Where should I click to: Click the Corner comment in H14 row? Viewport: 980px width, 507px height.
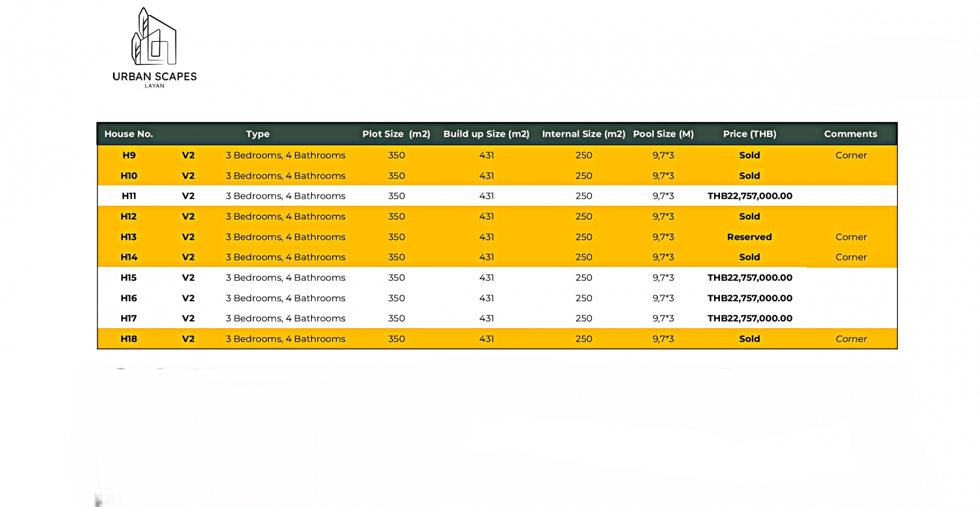(851, 257)
